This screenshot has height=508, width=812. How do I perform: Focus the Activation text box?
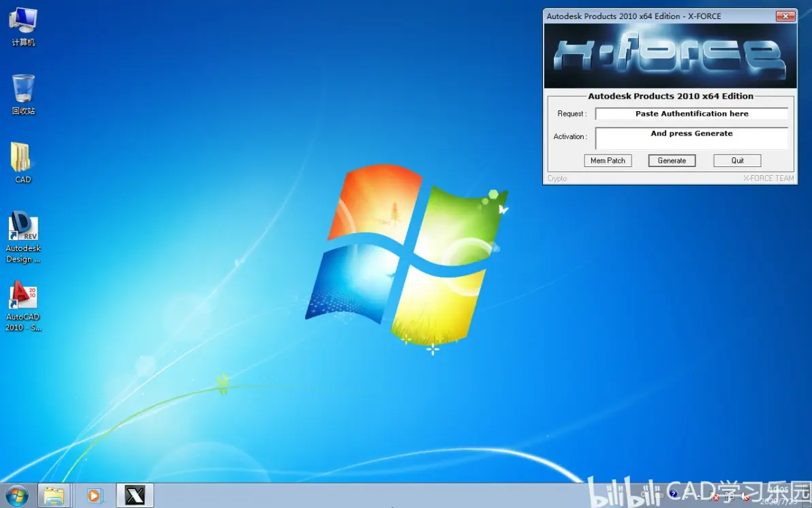tap(692, 138)
